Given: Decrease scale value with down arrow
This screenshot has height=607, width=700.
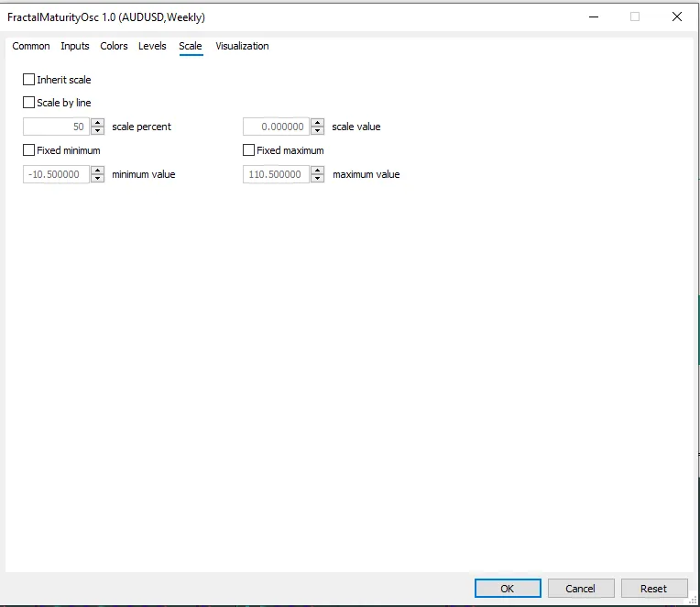Looking at the screenshot, I should (317, 130).
